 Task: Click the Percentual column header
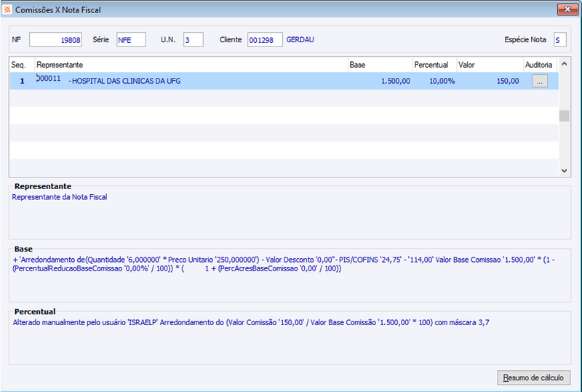pos(434,65)
